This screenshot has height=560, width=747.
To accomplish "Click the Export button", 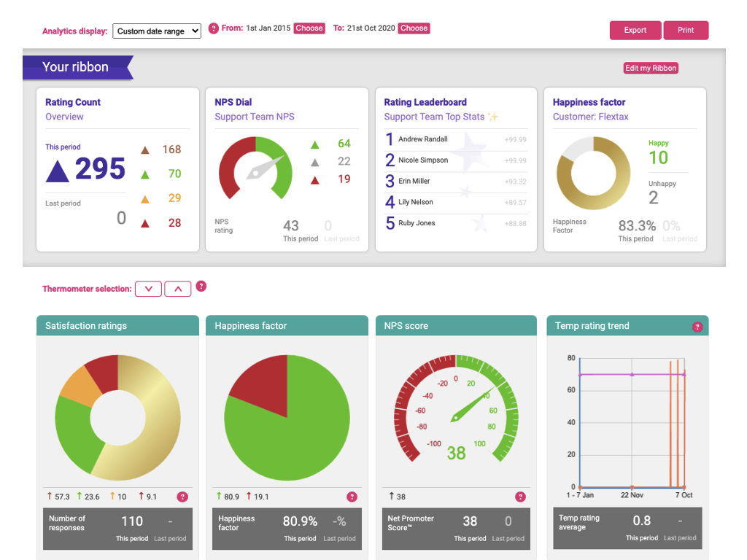I will 635,30.
